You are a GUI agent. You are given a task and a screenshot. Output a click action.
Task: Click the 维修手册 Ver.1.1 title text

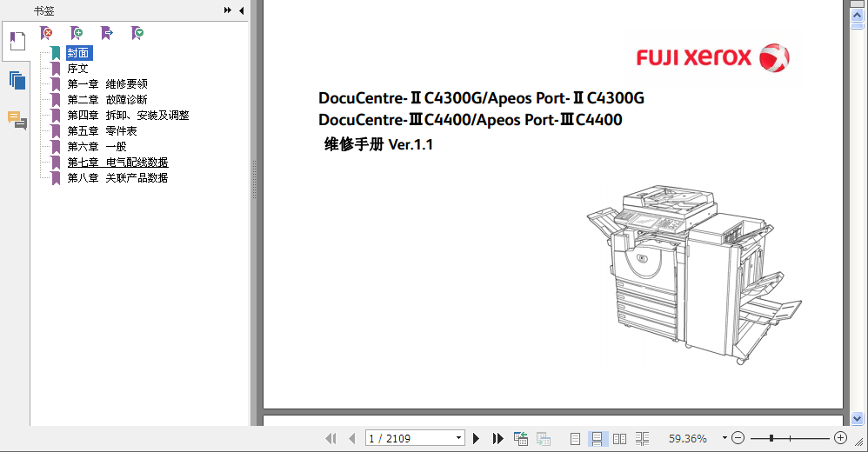[378, 144]
